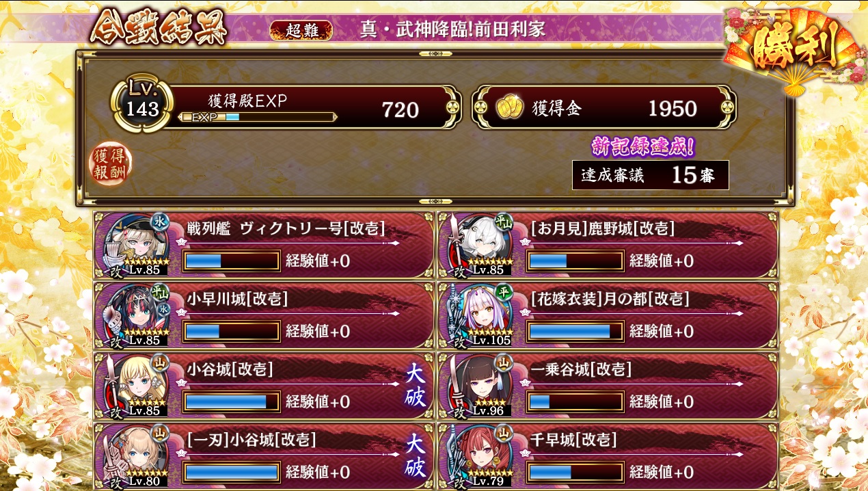Click the 新記録達成! label

[643, 146]
